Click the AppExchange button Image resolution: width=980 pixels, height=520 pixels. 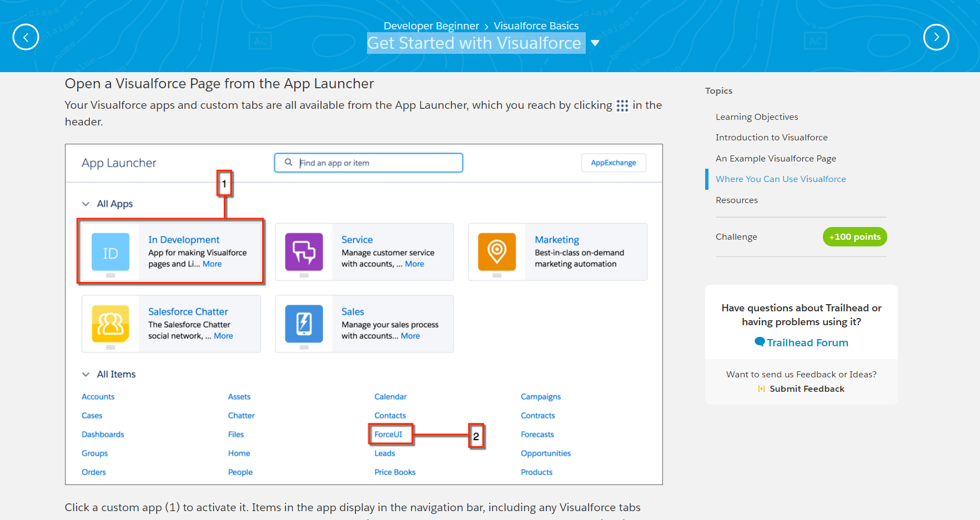613,163
